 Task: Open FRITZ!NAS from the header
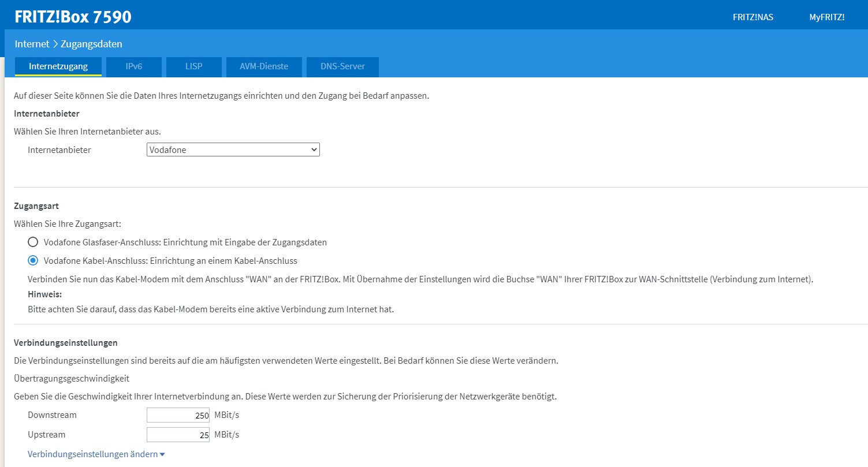(753, 17)
